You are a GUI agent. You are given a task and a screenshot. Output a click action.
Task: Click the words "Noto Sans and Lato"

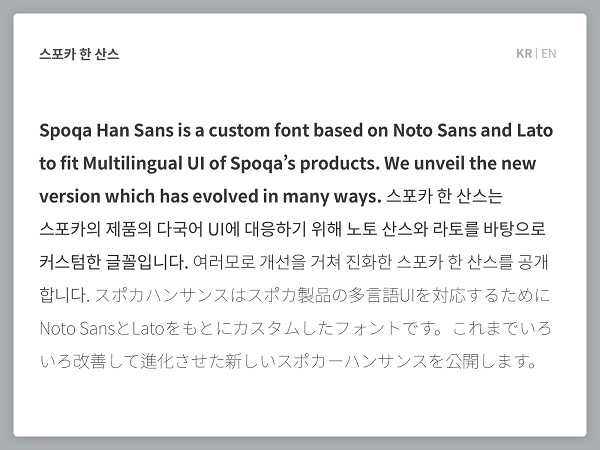pos(473,130)
